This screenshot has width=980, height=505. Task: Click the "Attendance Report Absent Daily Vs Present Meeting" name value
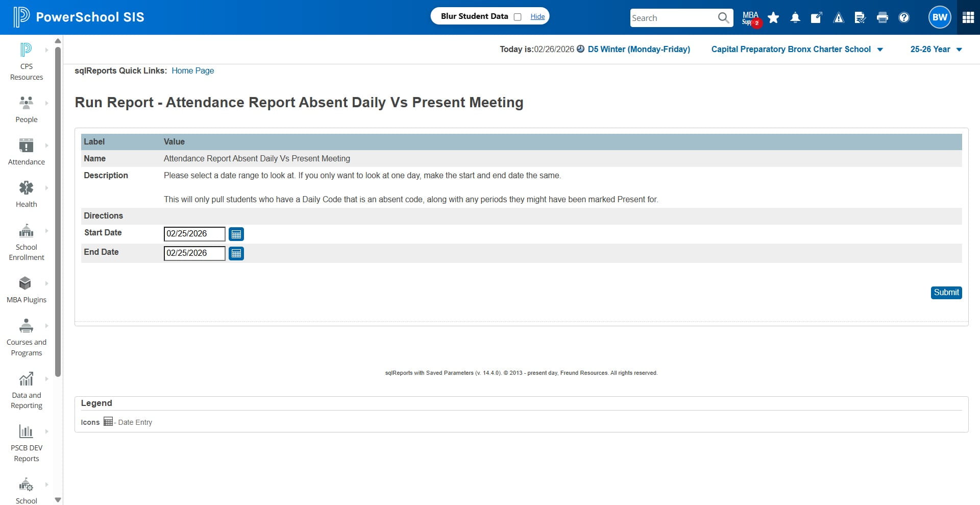click(x=257, y=158)
